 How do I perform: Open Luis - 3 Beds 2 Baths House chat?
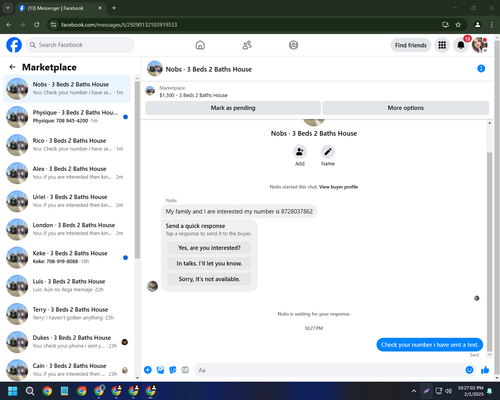(x=67, y=286)
